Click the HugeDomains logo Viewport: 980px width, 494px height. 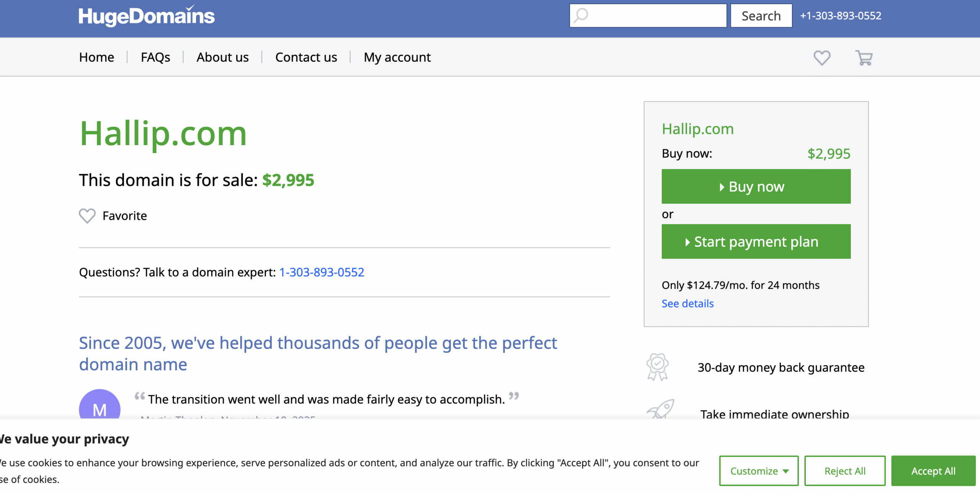(147, 16)
